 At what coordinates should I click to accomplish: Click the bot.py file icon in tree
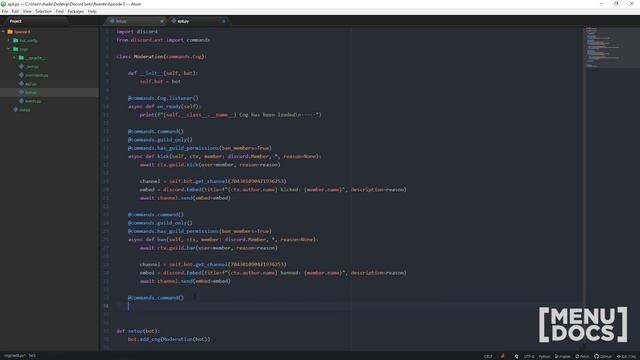pos(16,109)
